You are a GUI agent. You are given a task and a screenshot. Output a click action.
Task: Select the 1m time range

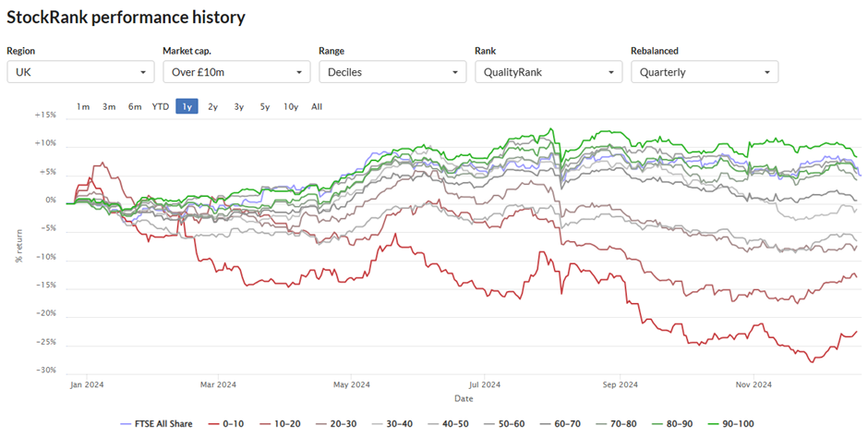[83, 106]
